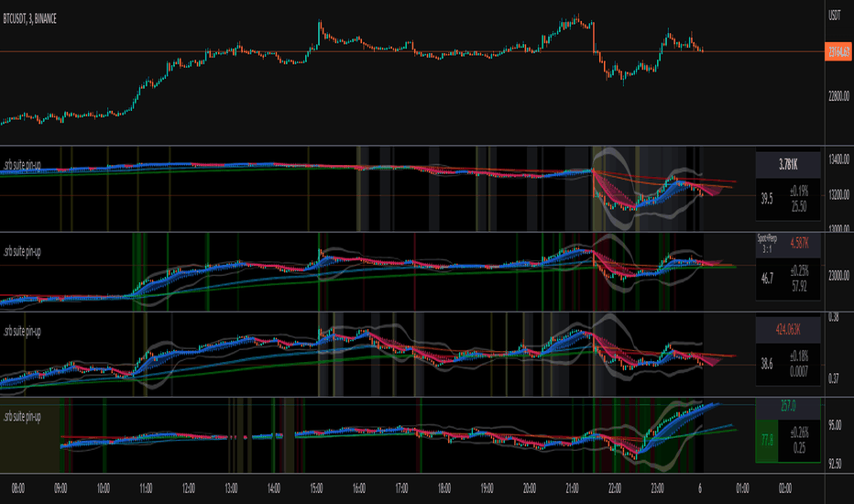Click the ±0.26% value in fourth pane table
The height and width of the screenshot is (504, 854).
pyautogui.click(x=799, y=433)
